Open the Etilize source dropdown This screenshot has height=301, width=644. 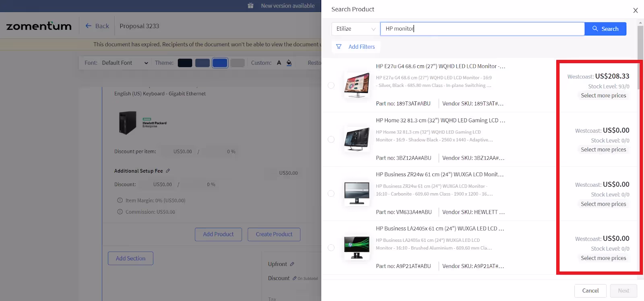(355, 29)
